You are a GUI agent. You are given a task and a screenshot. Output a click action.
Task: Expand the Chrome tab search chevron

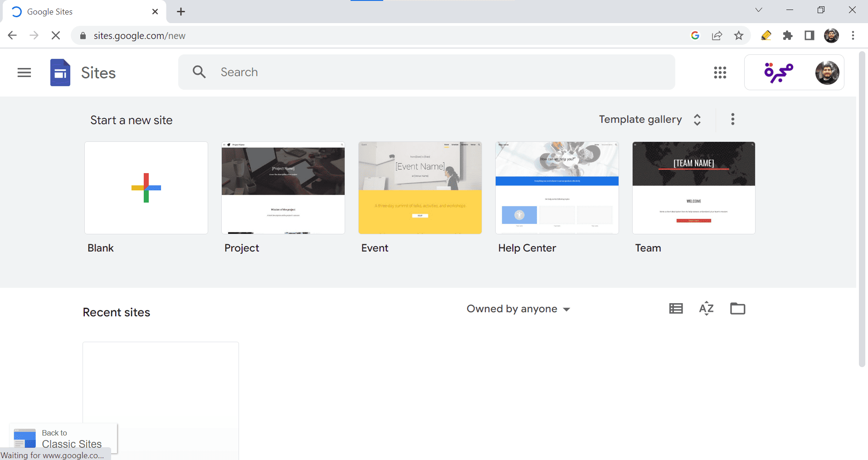pyautogui.click(x=759, y=10)
